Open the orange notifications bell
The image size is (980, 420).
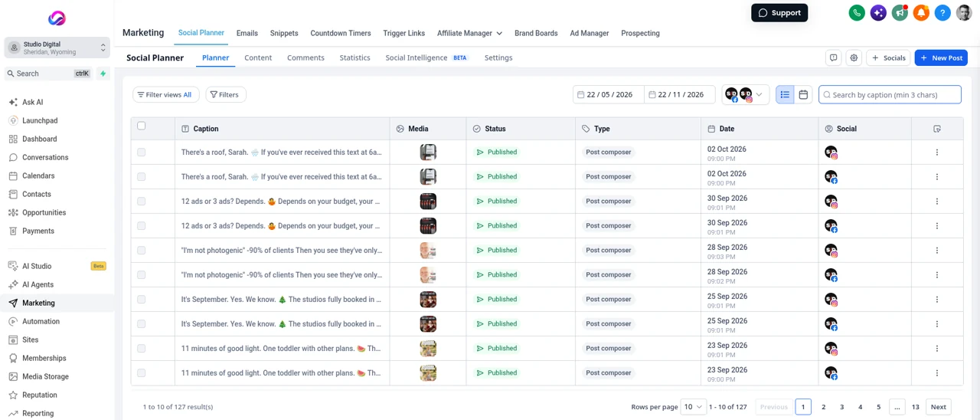coord(921,13)
